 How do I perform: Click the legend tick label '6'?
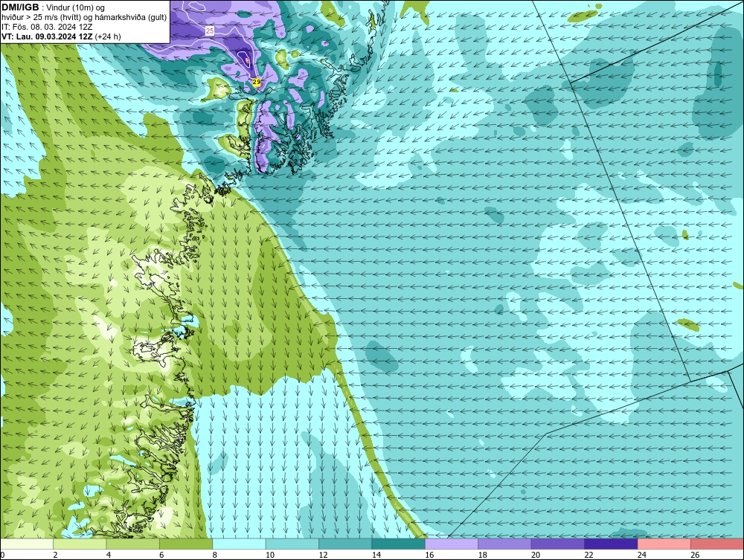pyautogui.click(x=161, y=555)
